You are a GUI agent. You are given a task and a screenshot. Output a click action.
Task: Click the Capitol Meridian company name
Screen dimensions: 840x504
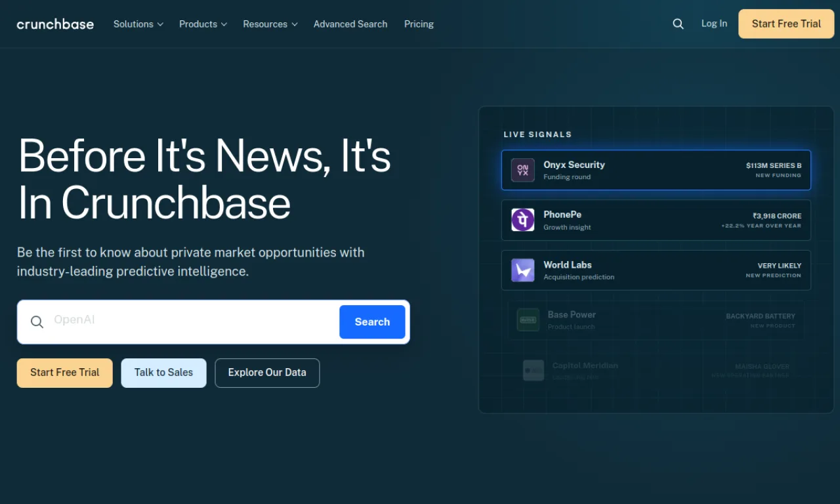point(585,366)
